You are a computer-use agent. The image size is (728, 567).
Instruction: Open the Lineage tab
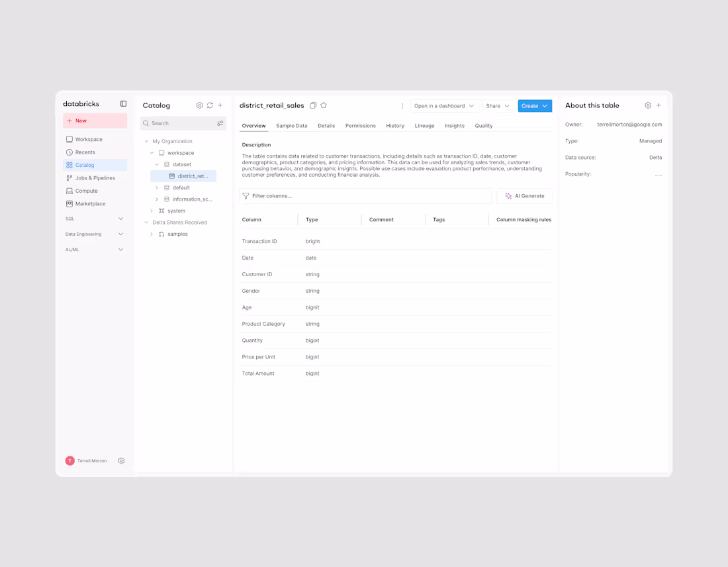click(424, 125)
